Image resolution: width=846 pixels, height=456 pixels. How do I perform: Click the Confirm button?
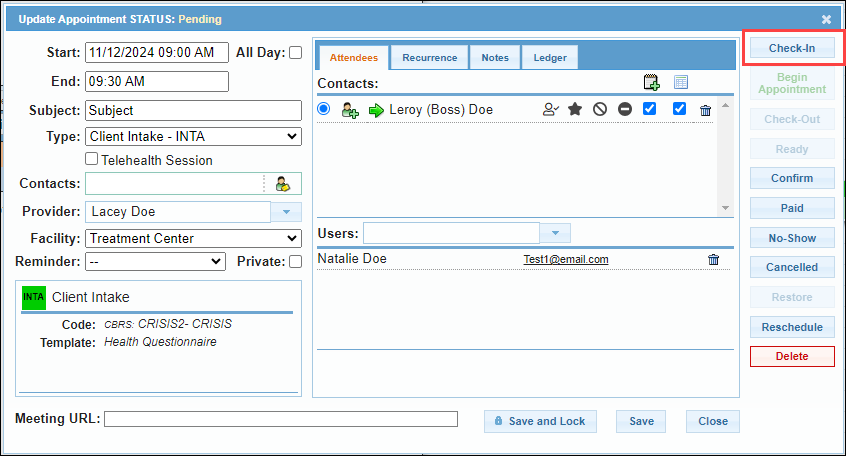[792, 178]
